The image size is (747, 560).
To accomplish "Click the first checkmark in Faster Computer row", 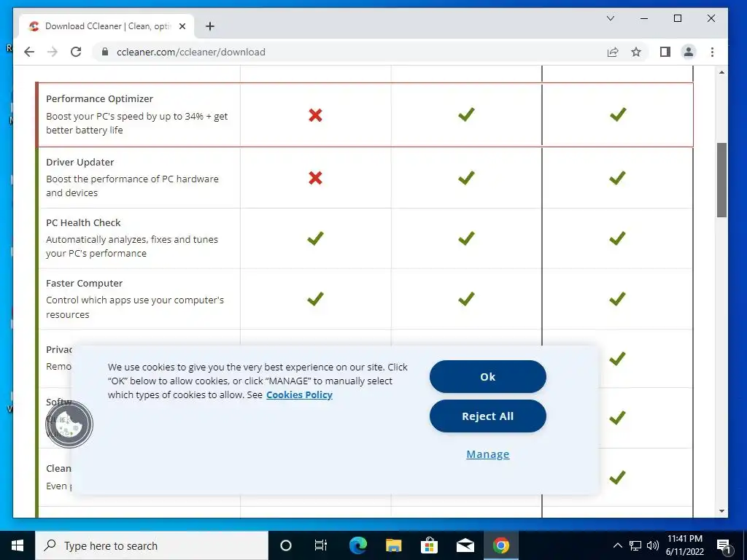I will click(x=315, y=298).
